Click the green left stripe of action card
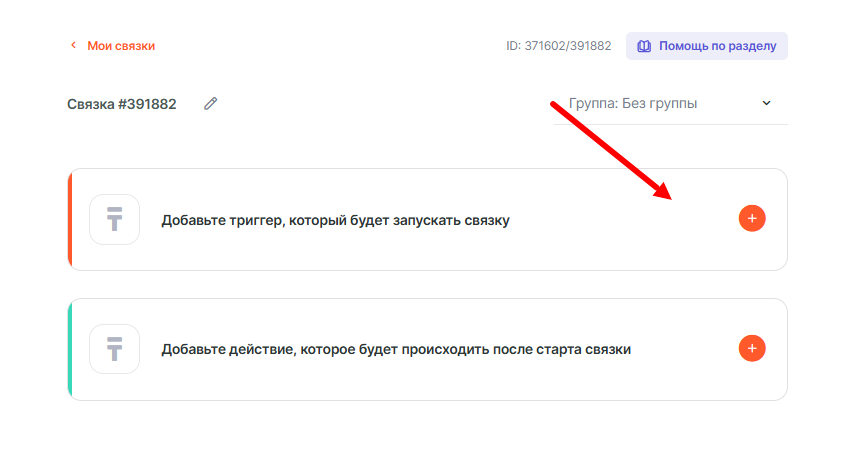Screen dimensions: 848x464 pyautogui.click(x=70, y=349)
